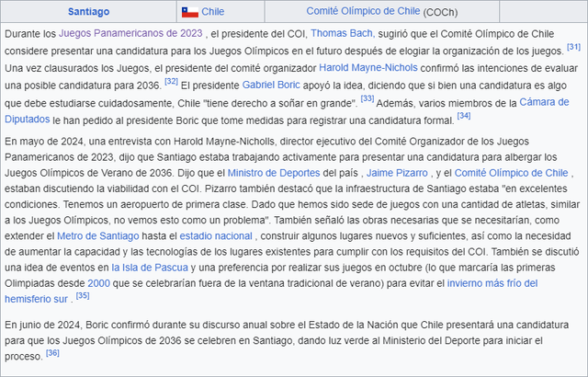Open the Gabriel Boric link
Viewport: 588px width, 377px height.
271,85
